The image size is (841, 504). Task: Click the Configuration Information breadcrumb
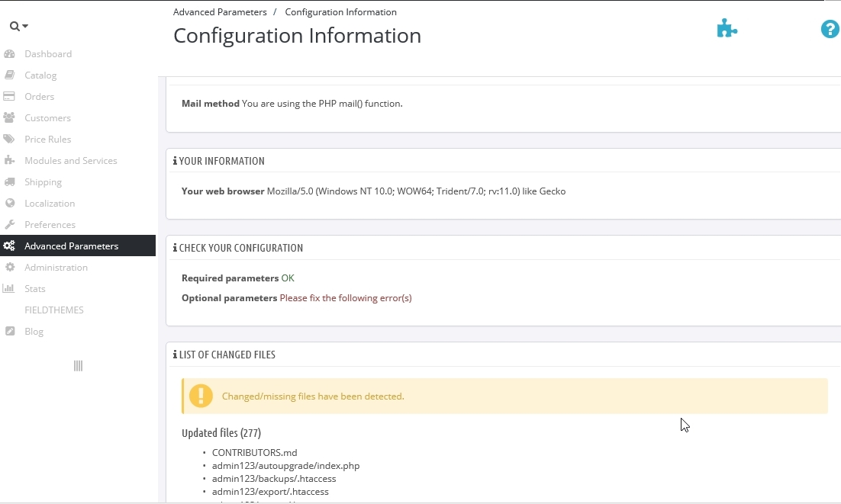point(340,12)
